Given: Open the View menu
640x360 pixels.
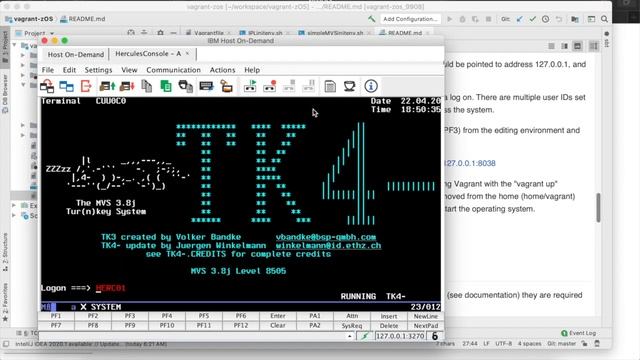Looking at the screenshot, I should tap(129, 70).
